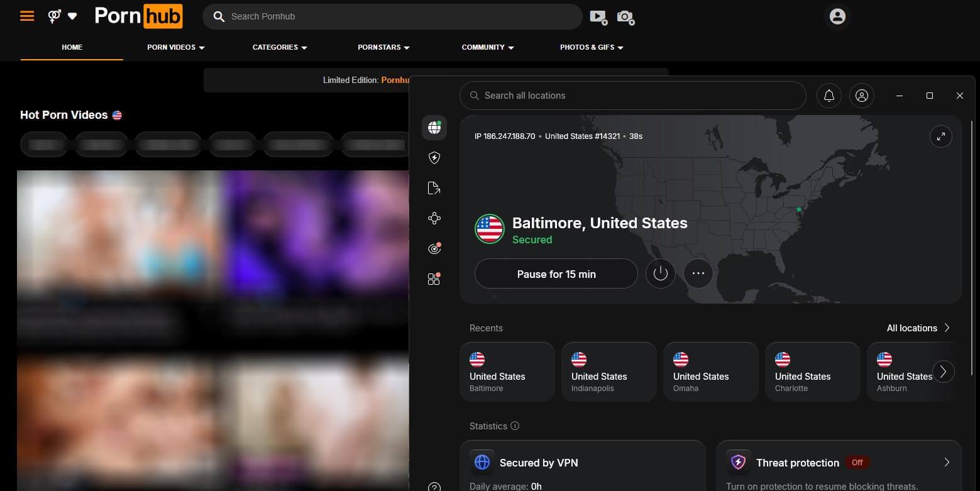980x491 pixels.
Task: Open the website user profile icon
Action: pyautogui.click(x=837, y=16)
